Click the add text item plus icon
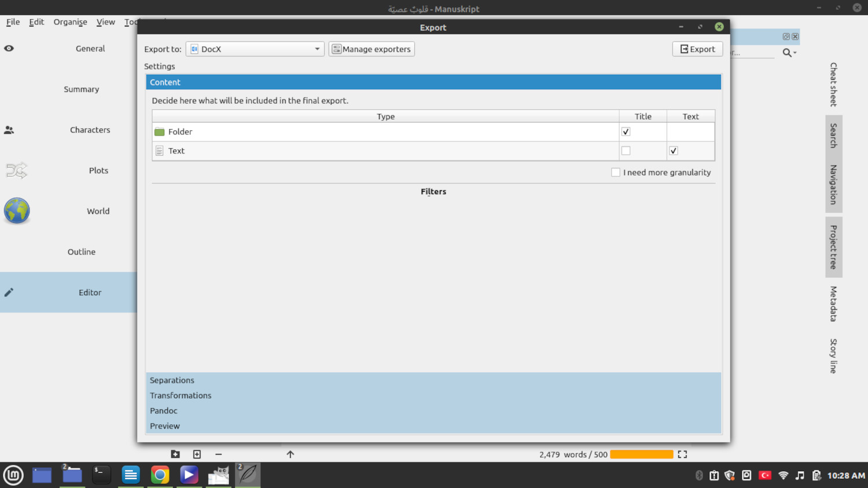The width and height of the screenshot is (868, 488). tap(197, 454)
